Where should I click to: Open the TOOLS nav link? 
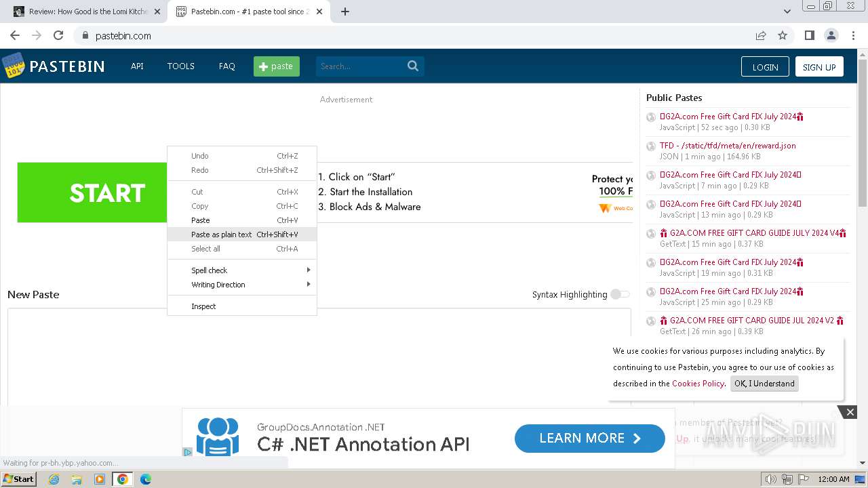pos(181,66)
